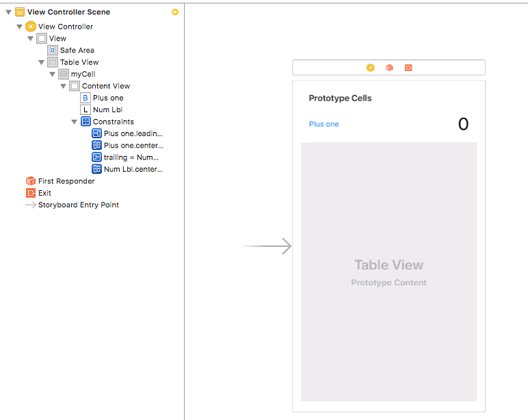Click the myCell table cell icon
Image resolution: width=528 pixels, height=420 pixels.
coord(64,74)
